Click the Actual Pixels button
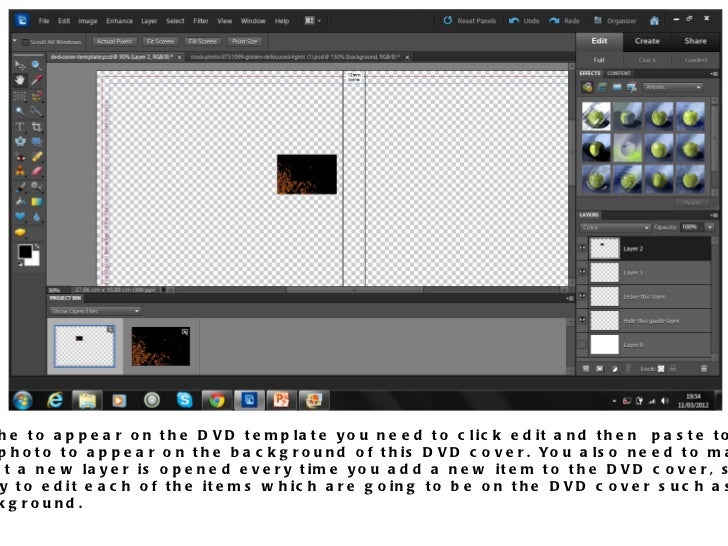Screen dimensions: 728x546 pos(114,41)
